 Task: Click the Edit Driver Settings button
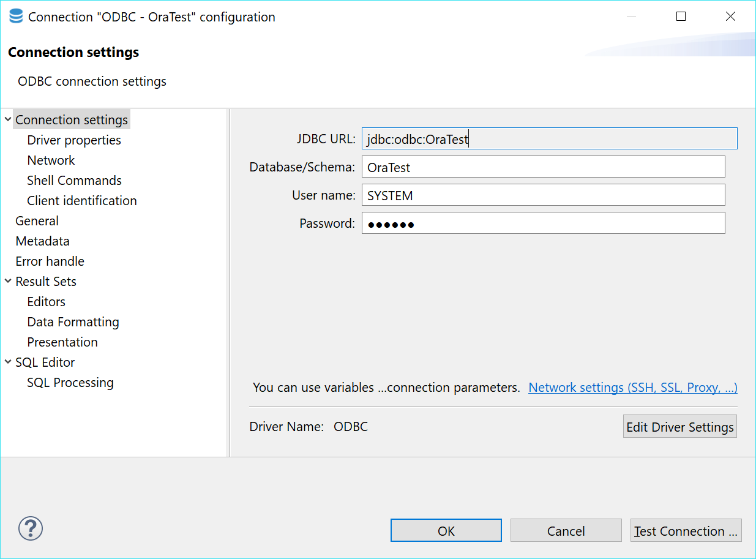679,427
